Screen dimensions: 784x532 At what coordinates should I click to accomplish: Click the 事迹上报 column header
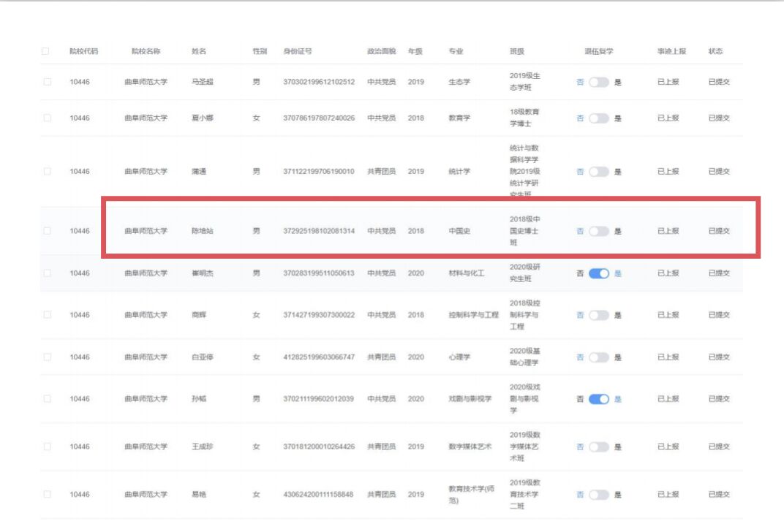point(671,51)
